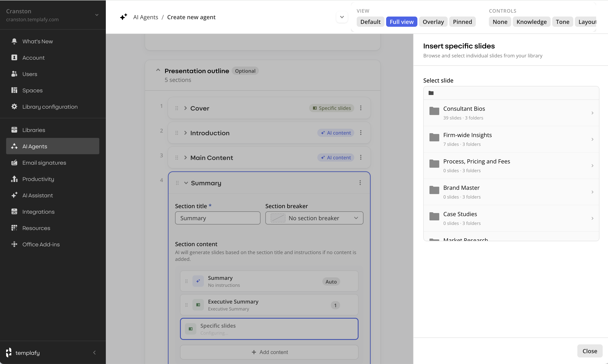608x364 pixels.
Task: Open Library configuration from sidebar
Action: [53, 107]
